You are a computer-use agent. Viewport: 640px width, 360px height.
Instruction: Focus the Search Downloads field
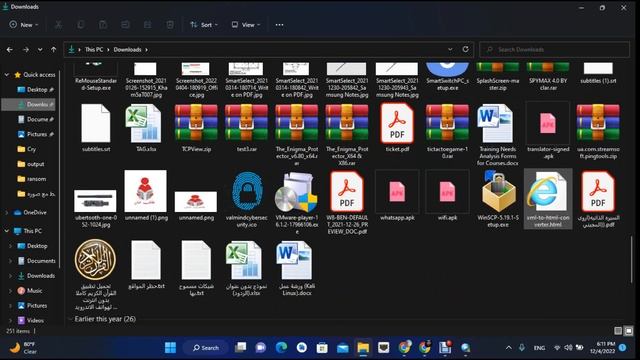click(x=554, y=49)
